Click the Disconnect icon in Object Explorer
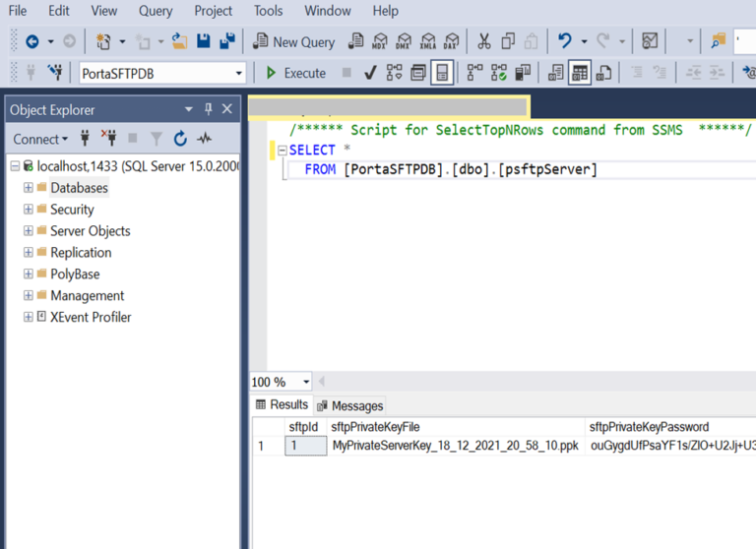 (x=108, y=139)
